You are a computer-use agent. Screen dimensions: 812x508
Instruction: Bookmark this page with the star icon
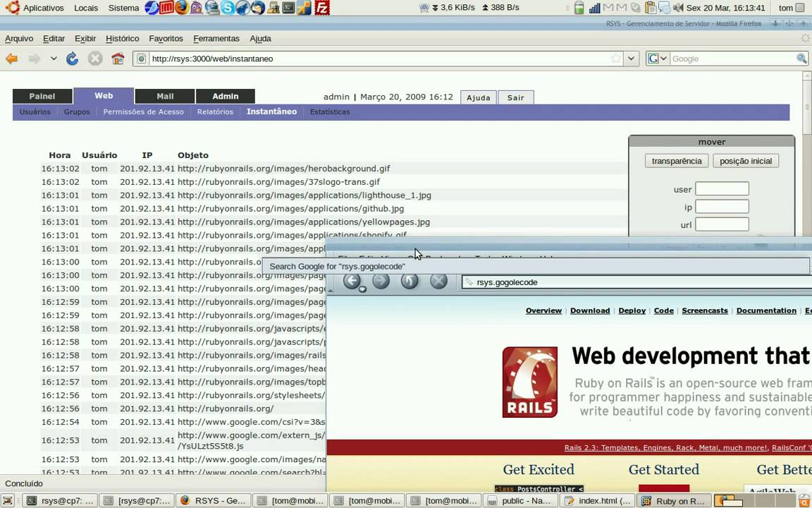coord(616,59)
